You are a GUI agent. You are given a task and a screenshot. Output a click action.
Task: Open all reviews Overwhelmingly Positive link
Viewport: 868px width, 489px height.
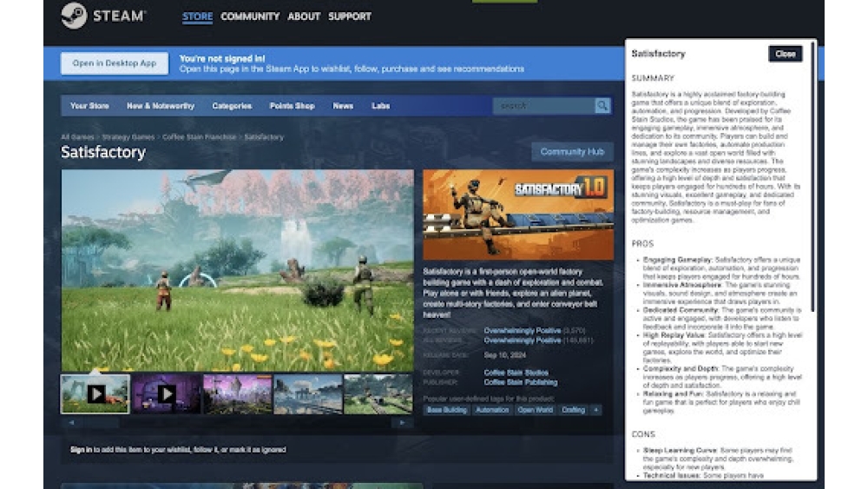pyautogui.click(x=523, y=340)
